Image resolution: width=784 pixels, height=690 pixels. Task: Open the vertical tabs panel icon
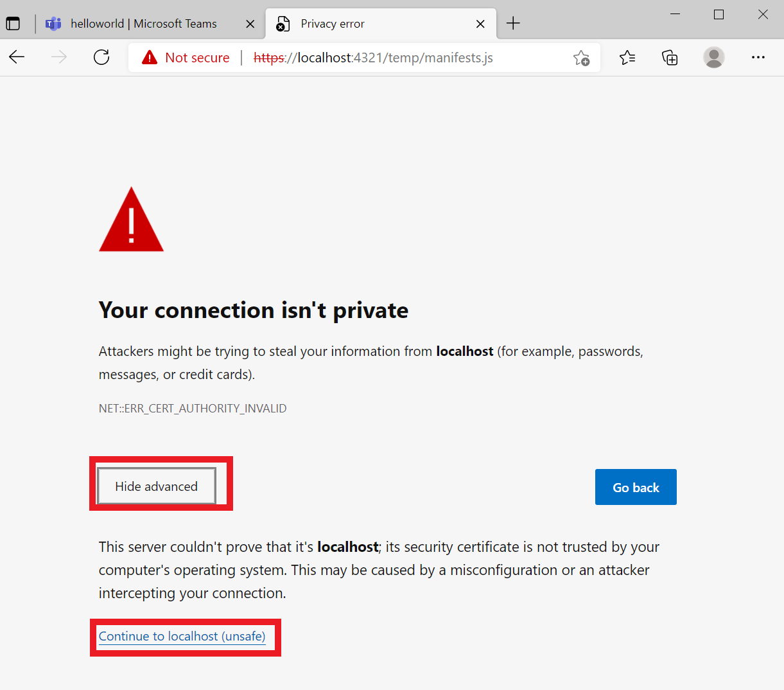13,23
